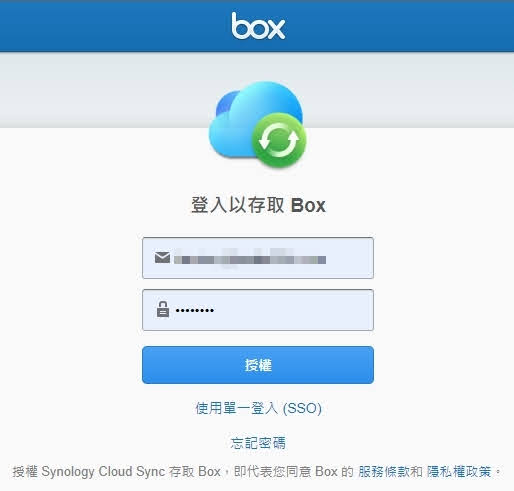Click the 登入以存取 Box heading

(x=258, y=205)
